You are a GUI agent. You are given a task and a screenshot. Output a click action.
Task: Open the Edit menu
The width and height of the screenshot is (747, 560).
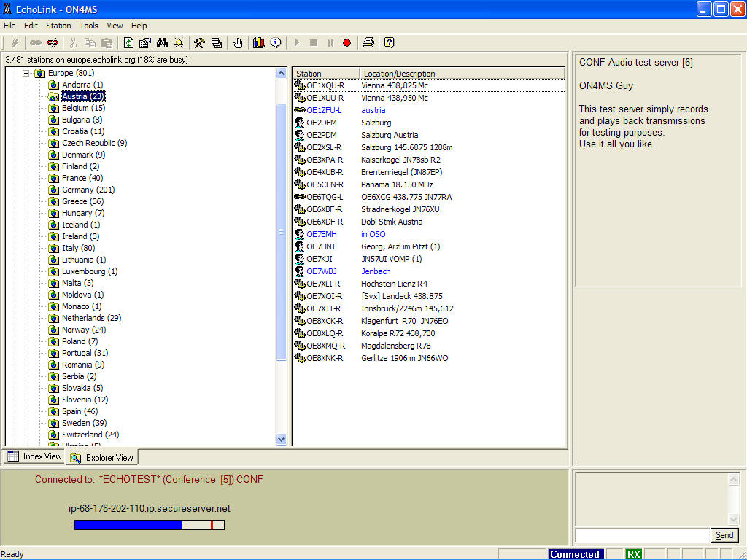(x=31, y=26)
